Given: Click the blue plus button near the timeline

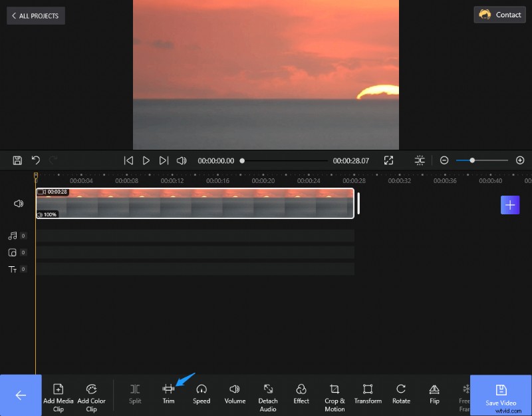Looking at the screenshot, I should [510, 205].
